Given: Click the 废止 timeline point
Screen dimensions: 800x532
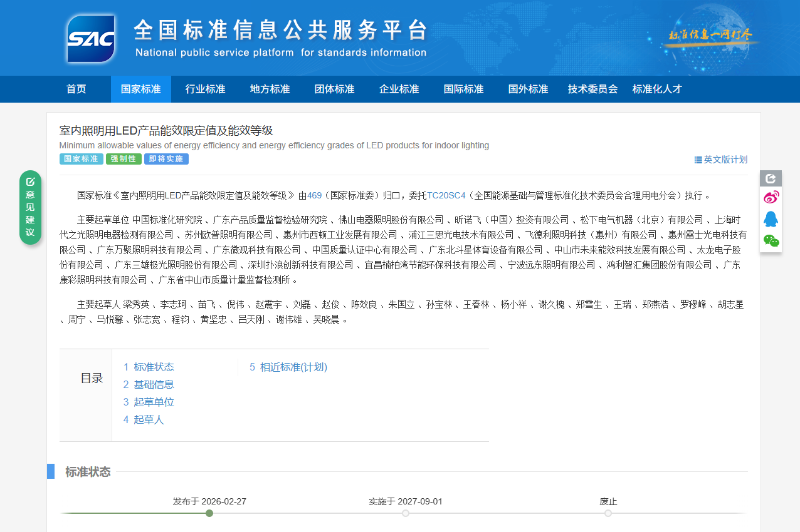Looking at the screenshot, I should pos(608,513).
